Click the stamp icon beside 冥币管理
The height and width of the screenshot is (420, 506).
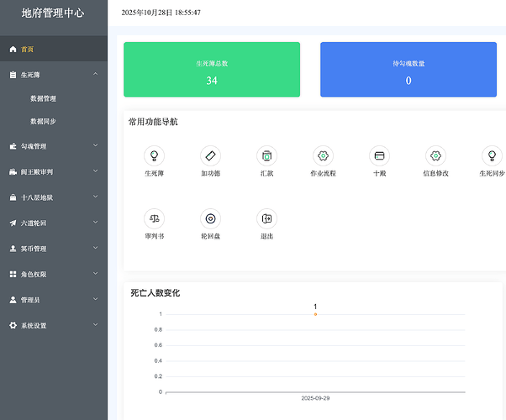pyautogui.click(x=13, y=249)
